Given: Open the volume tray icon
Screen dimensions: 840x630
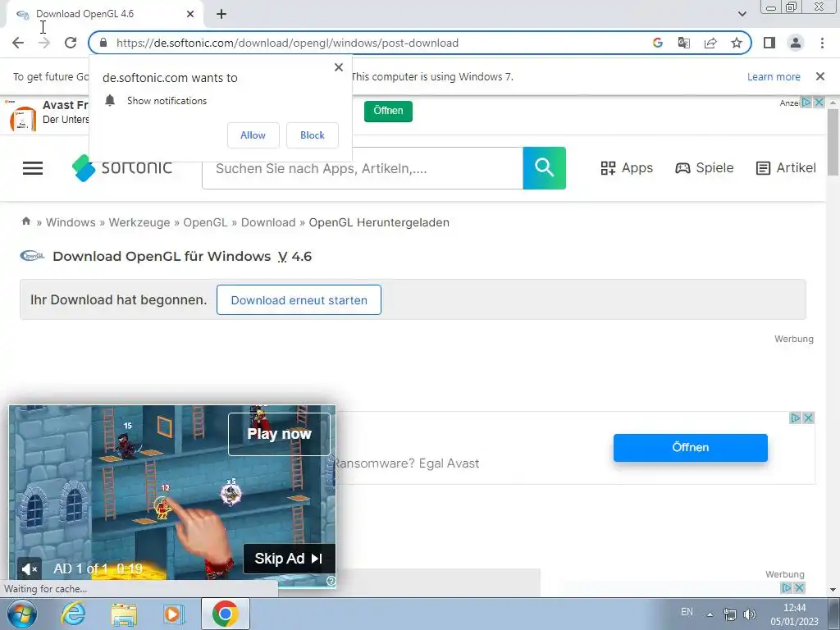Looking at the screenshot, I should tap(750, 614).
